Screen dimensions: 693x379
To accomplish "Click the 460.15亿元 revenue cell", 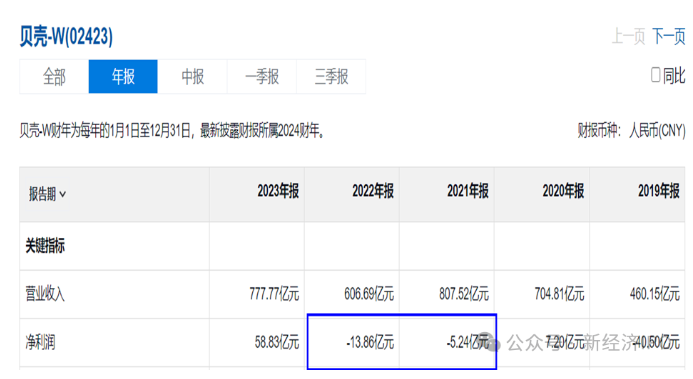I will pos(655,294).
